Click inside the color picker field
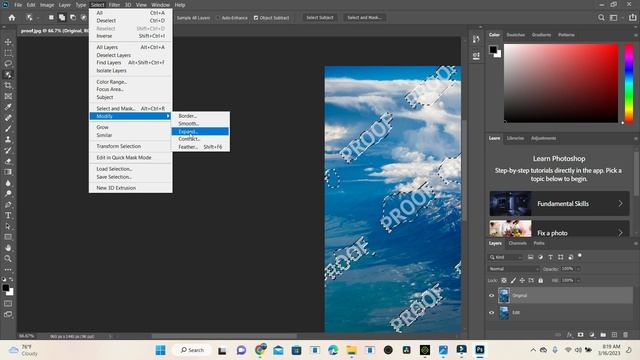Image resolution: width=640 pixels, height=360 pixels. [x=561, y=83]
